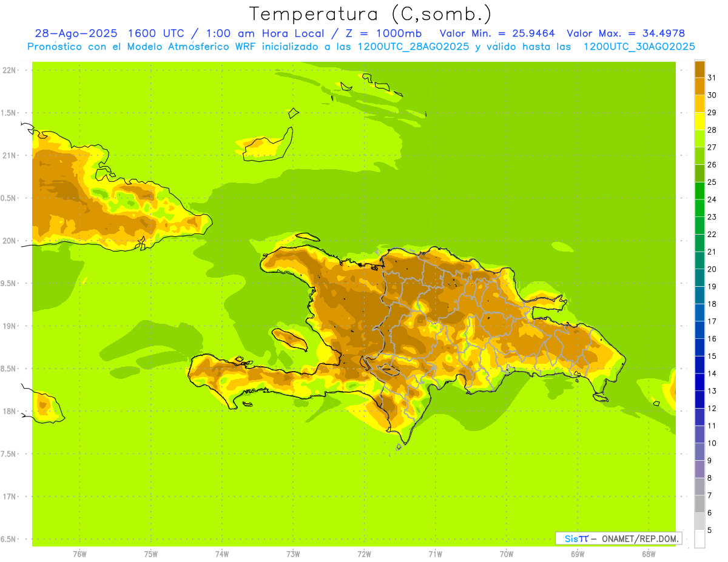728x562 pixels.
Task: Click the "8.5N" latitude label
Action: click(9, 369)
